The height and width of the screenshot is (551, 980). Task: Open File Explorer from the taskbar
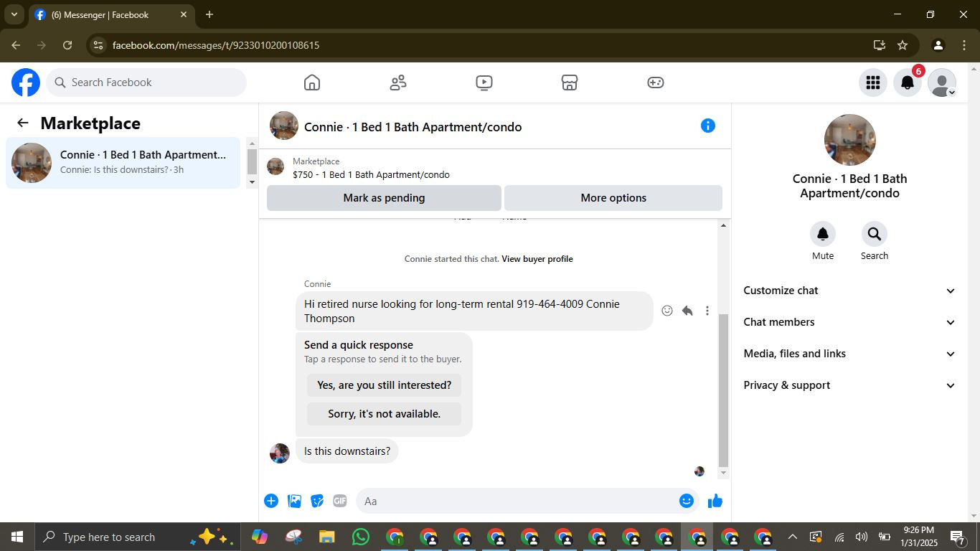tap(327, 537)
